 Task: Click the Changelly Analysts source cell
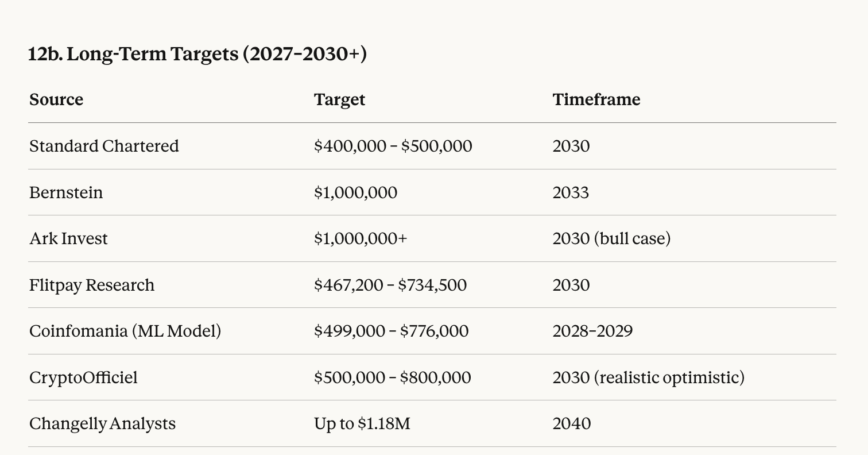(x=102, y=423)
